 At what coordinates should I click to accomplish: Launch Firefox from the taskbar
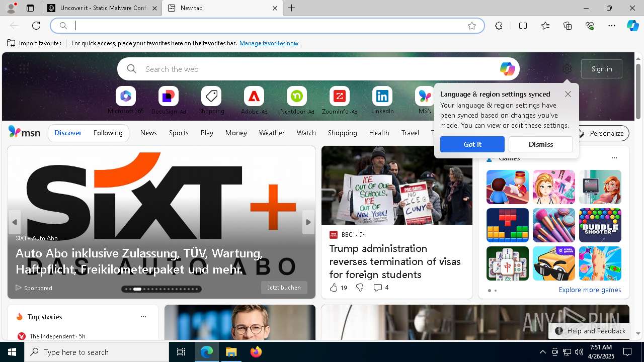pyautogui.click(x=256, y=352)
